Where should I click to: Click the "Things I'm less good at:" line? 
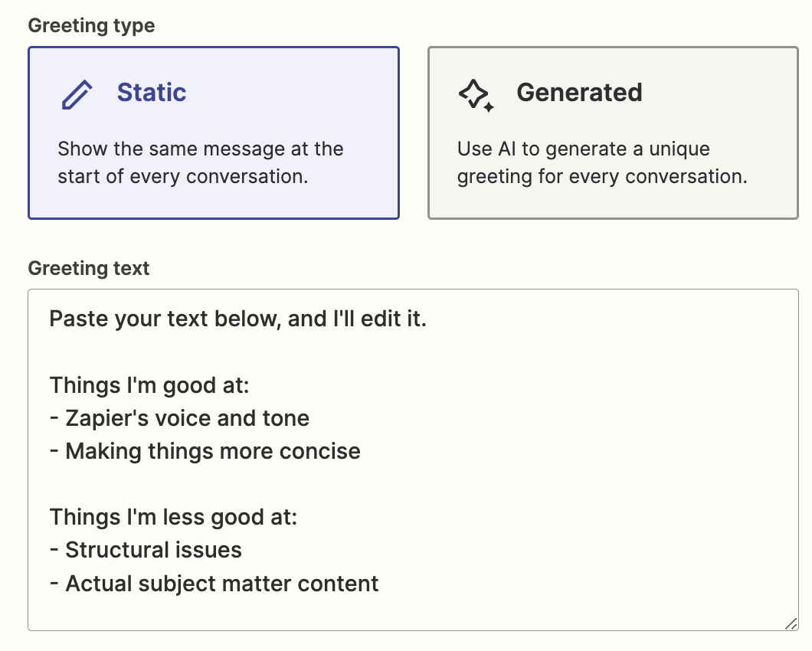[173, 517]
